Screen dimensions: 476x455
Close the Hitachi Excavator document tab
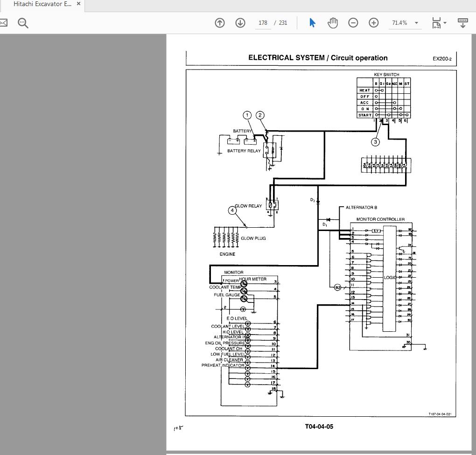(x=78, y=4)
